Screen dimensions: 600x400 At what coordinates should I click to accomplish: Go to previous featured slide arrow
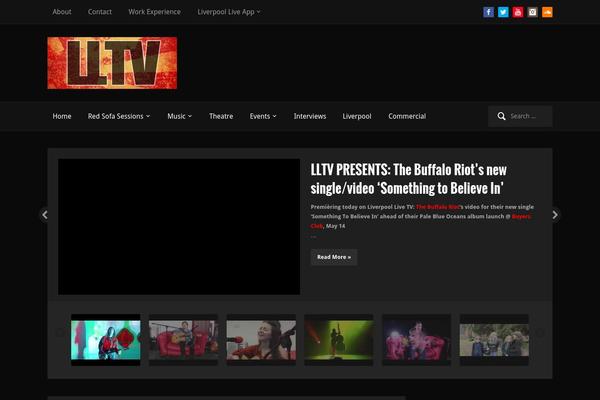[x=45, y=215]
